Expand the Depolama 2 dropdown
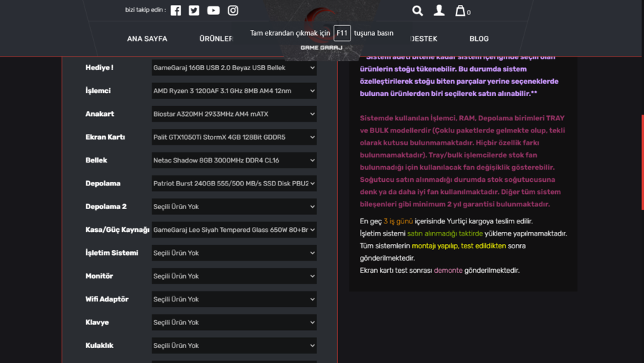Image resolution: width=644 pixels, height=363 pixels. (x=234, y=207)
